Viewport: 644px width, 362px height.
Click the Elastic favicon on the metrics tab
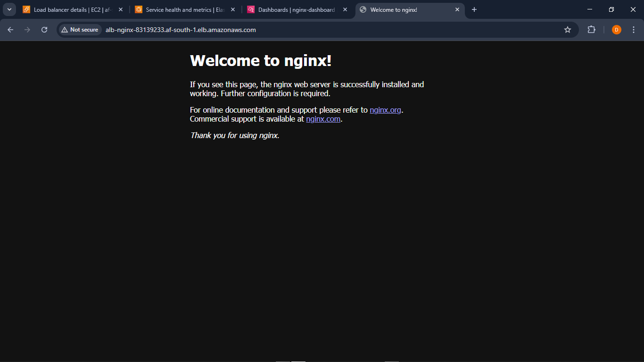(x=139, y=9)
